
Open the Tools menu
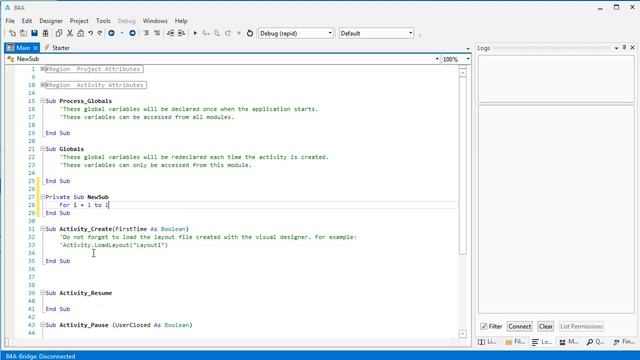103,21
